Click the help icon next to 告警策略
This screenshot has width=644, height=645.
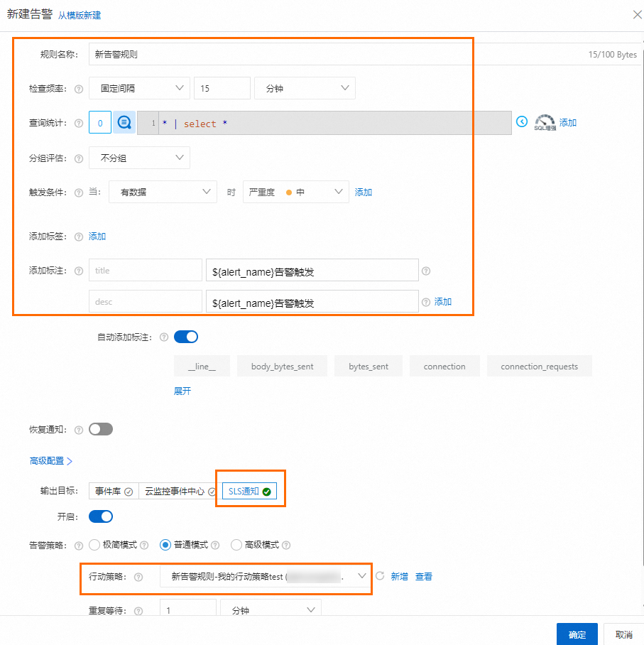click(x=79, y=546)
